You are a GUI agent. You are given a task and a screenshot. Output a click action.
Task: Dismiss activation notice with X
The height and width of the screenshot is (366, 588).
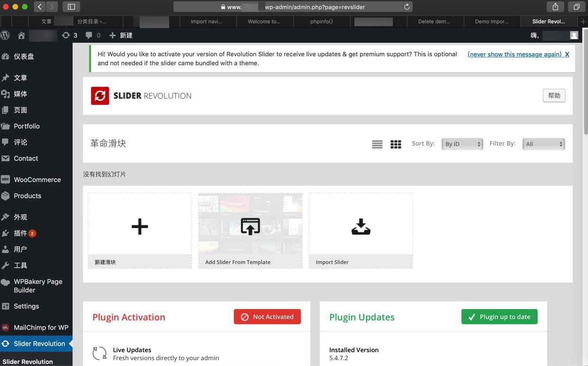567,54
